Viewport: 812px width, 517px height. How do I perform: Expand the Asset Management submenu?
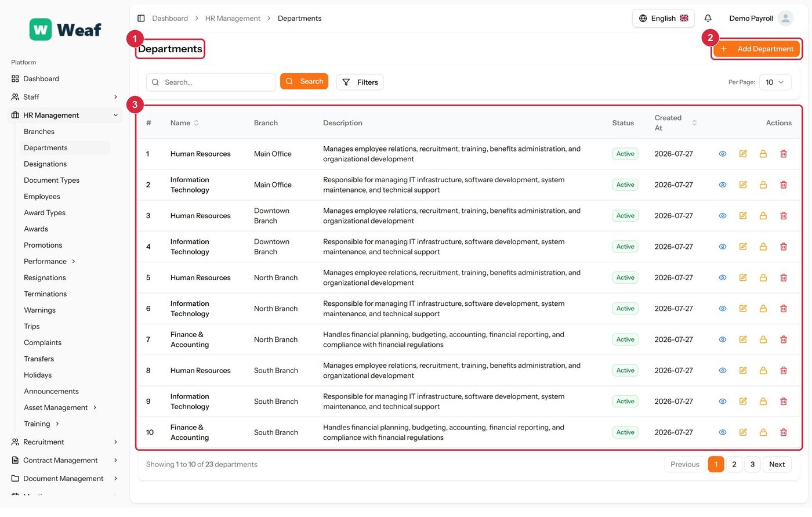click(60, 408)
